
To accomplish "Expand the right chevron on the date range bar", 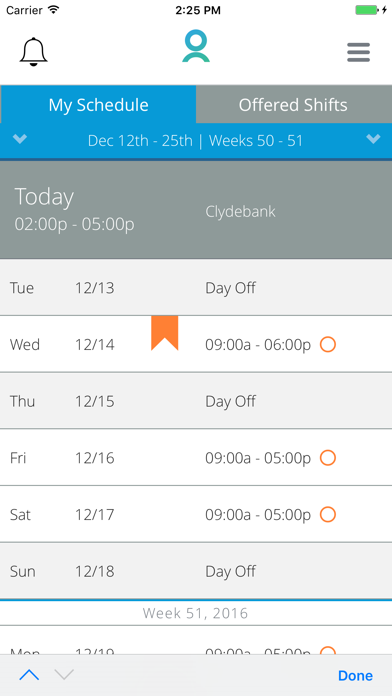I will tap(373, 139).
